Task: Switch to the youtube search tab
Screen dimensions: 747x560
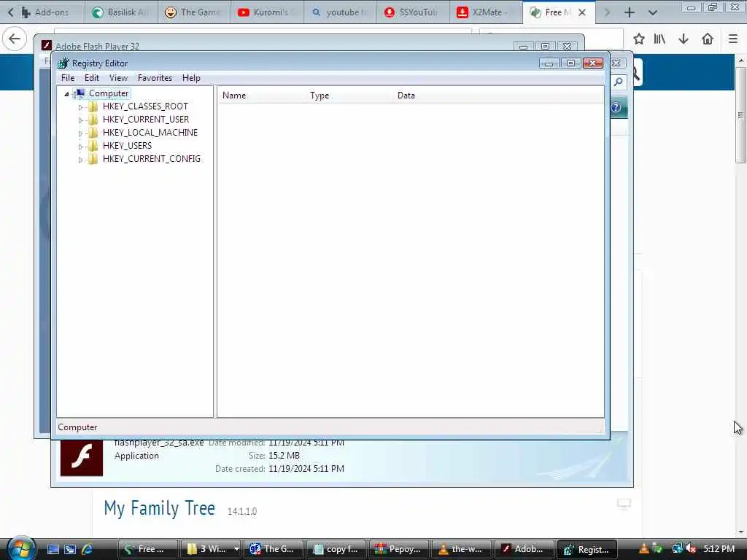Action: (340, 12)
